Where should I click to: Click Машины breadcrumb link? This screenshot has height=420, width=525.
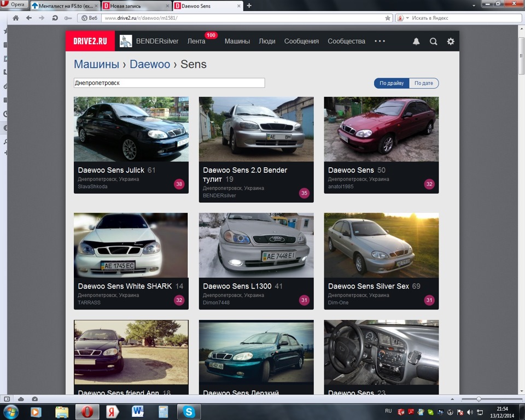pos(96,64)
